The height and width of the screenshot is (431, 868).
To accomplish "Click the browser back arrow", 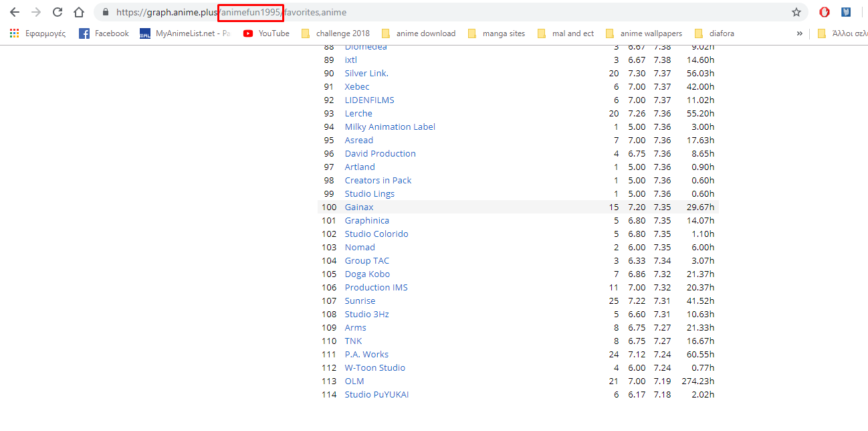I will point(15,12).
